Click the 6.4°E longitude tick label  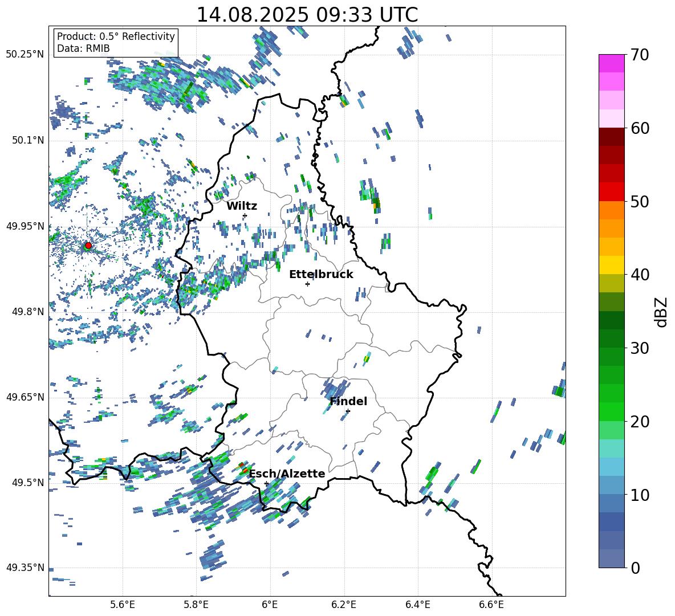point(417,605)
